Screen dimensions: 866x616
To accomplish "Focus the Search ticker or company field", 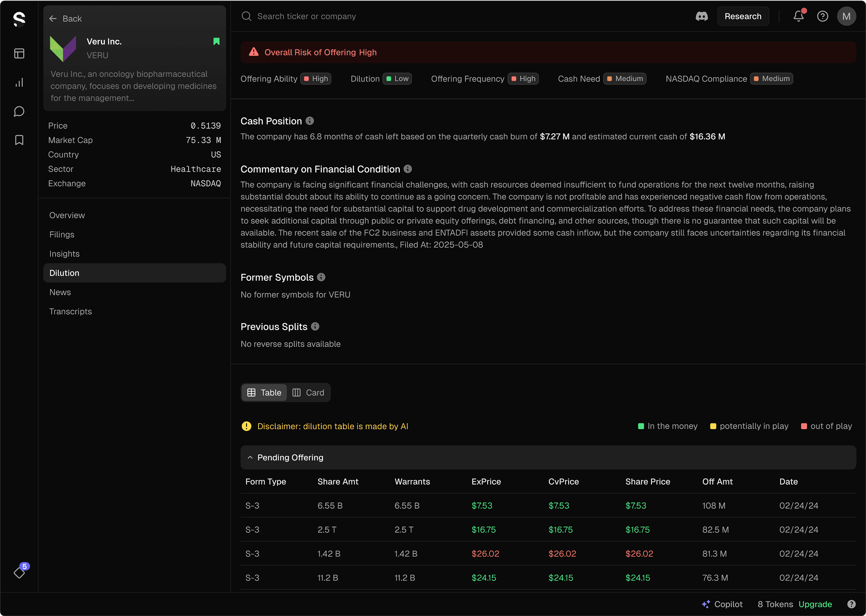I will pyautogui.click(x=307, y=16).
